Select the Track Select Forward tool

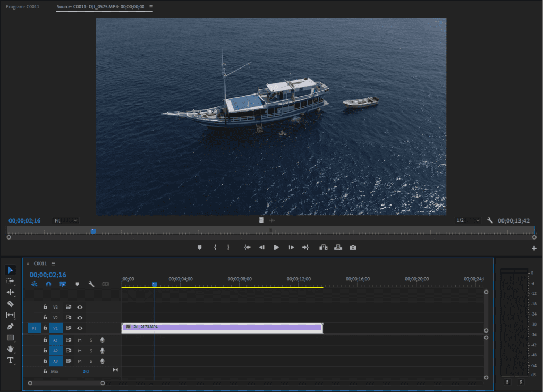11,281
